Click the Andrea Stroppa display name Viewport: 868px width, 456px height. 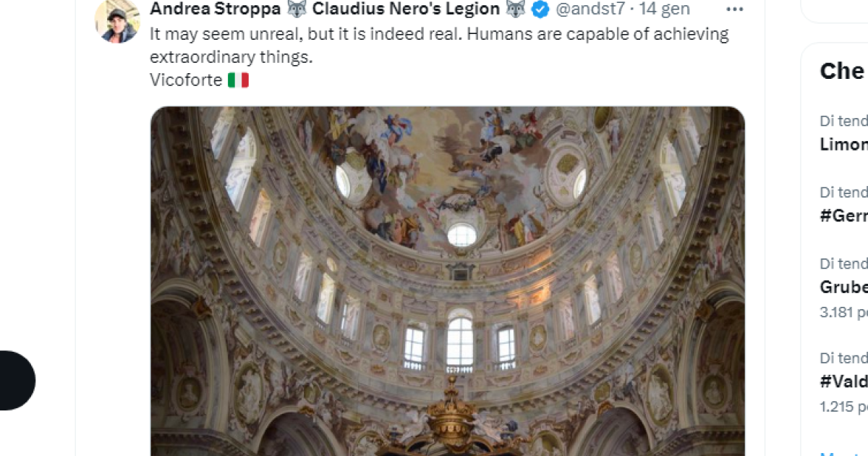215,9
